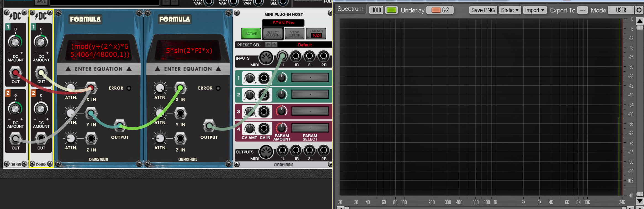Click ENTER EQUATION on the first Formula module
The height and width of the screenshot is (209, 644).
[99, 69]
